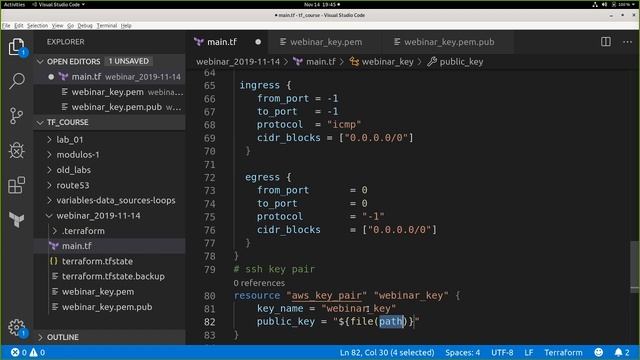This screenshot has height=360, width=640.
Task: Open the Terminal menu
Action: [x=107, y=25]
